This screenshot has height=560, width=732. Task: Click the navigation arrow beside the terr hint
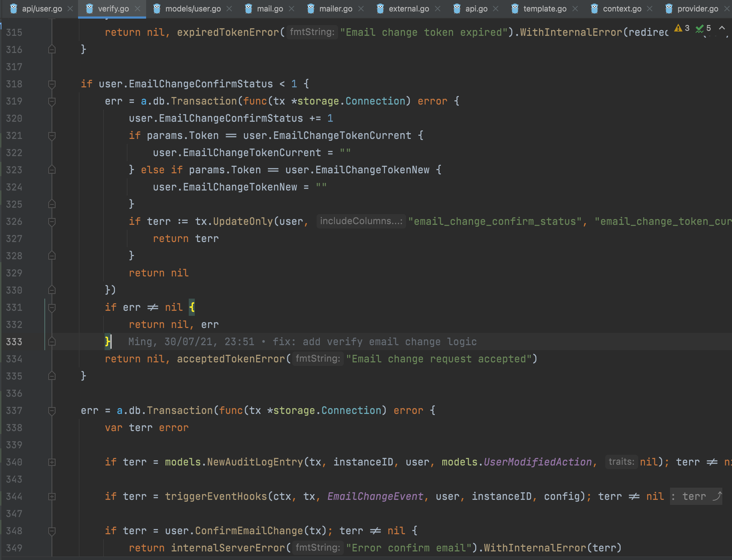coord(717,496)
